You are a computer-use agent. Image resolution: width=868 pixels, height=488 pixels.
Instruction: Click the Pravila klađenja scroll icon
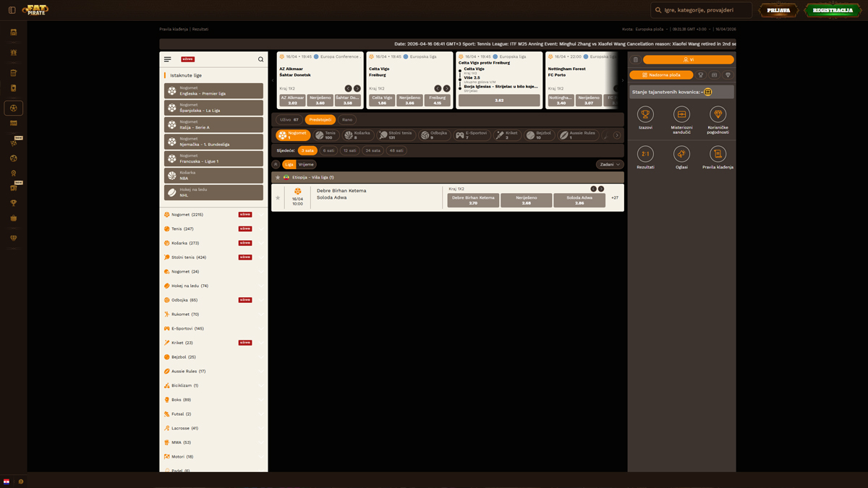[x=718, y=154]
